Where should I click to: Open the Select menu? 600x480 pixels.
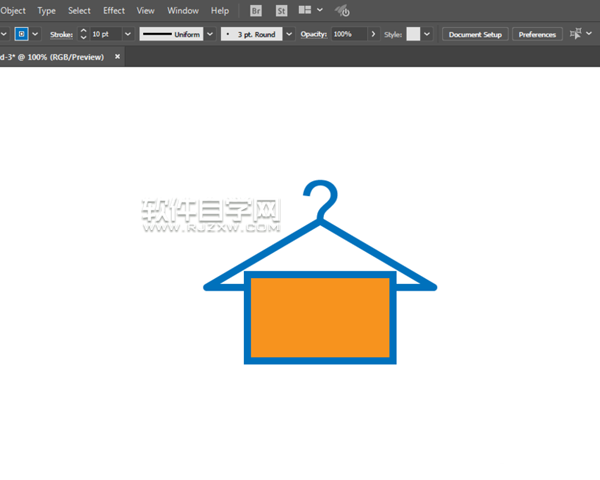point(79,11)
